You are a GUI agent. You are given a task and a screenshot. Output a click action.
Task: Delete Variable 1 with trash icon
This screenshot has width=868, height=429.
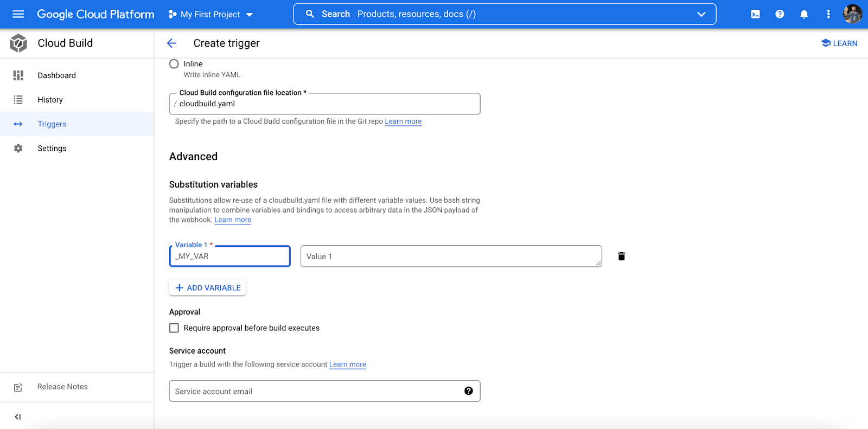(x=621, y=257)
